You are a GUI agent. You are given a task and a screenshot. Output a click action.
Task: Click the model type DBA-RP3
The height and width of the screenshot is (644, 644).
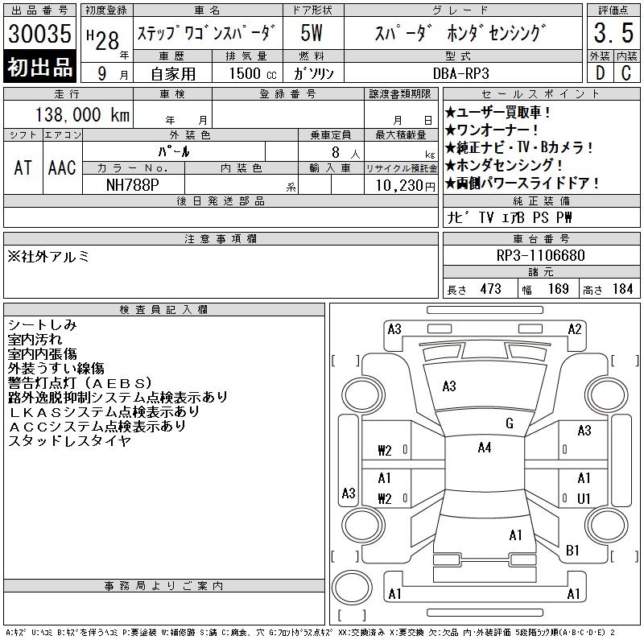coord(462,72)
